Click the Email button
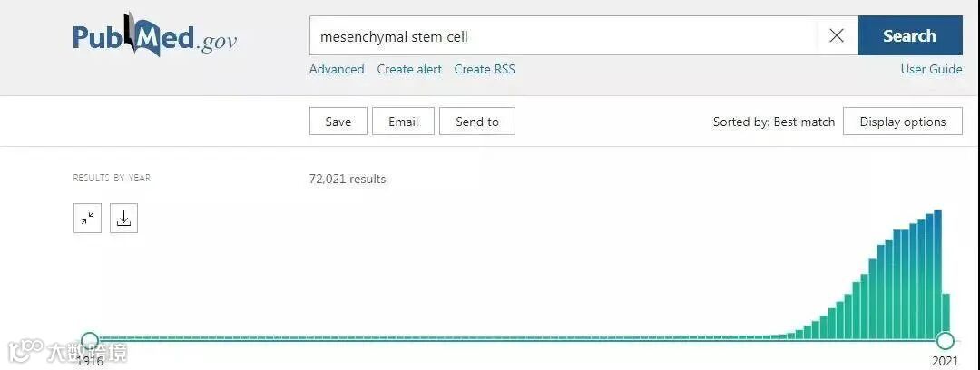The width and height of the screenshot is (980, 370). [x=403, y=122]
